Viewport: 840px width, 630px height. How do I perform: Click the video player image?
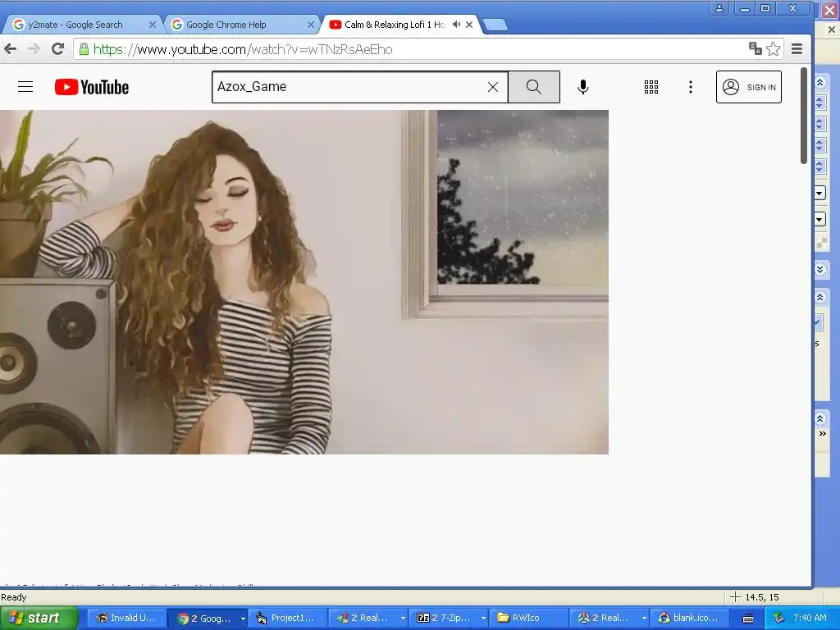coord(304,282)
